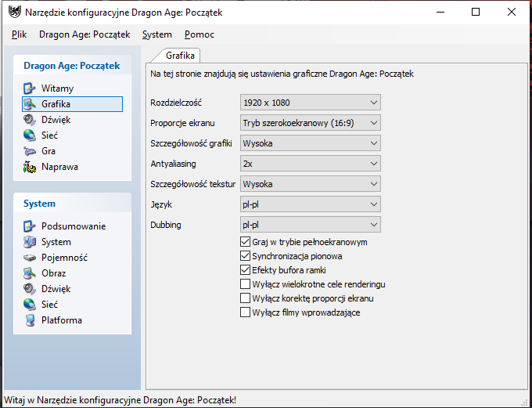This screenshot has height=408, width=532.
Task: Close the configuration tool window
Action: (x=512, y=13)
